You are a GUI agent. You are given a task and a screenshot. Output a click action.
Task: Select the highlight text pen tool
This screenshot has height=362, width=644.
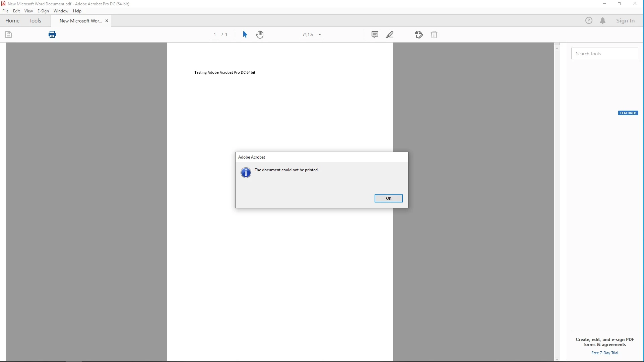click(390, 35)
